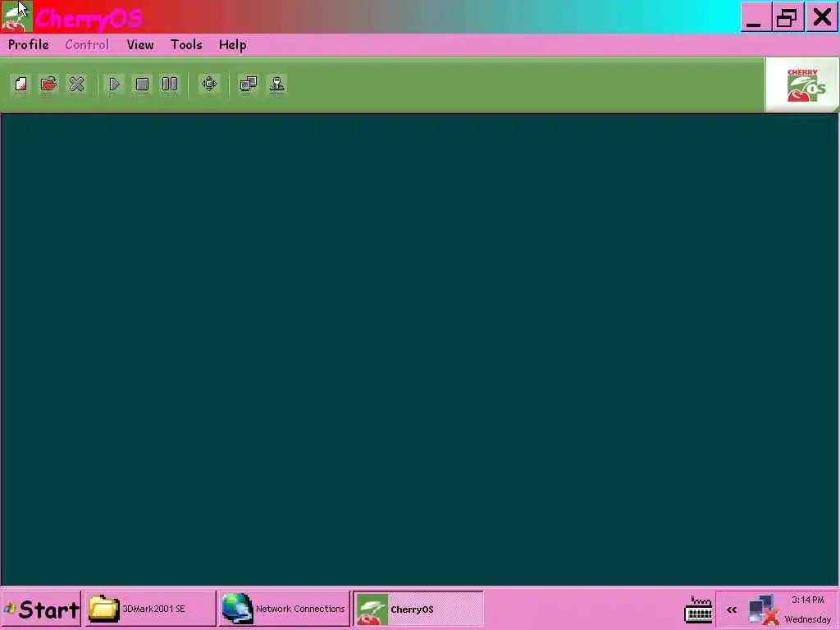Screen dimensions: 840x630
Task: Click the Open profile folder icon
Action: (48, 84)
